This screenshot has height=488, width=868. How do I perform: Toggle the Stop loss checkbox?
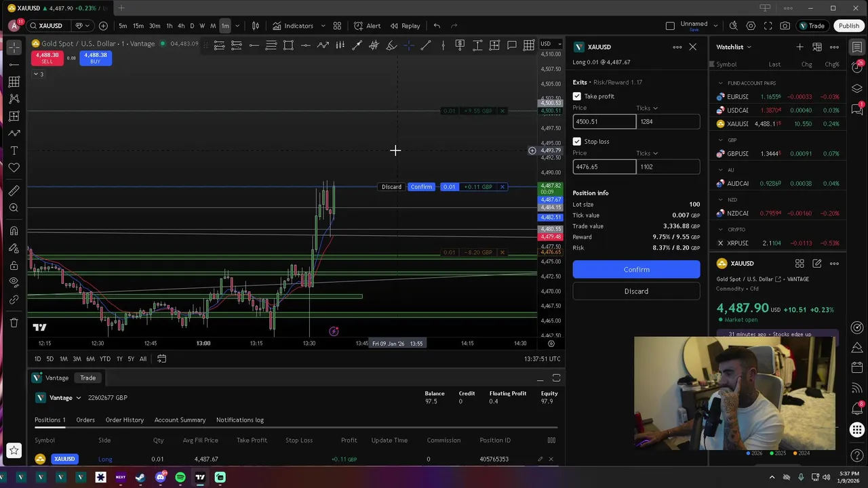tap(577, 142)
